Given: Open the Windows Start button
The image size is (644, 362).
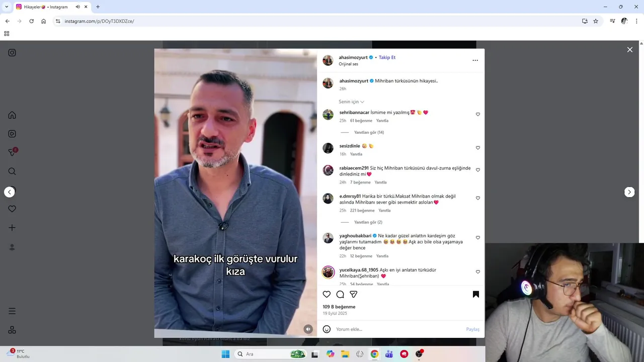Looking at the screenshot, I should (225, 354).
